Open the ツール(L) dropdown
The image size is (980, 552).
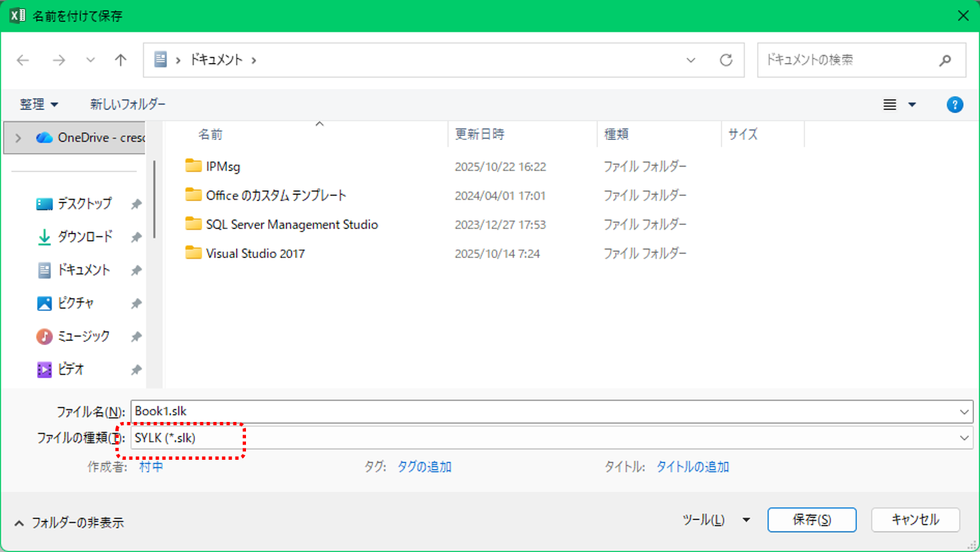tap(717, 519)
